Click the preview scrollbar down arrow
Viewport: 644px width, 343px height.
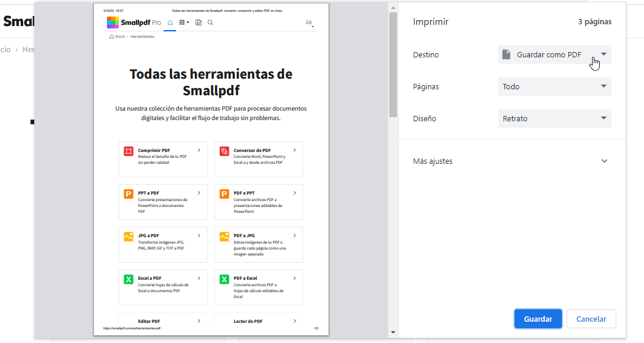point(393,332)
